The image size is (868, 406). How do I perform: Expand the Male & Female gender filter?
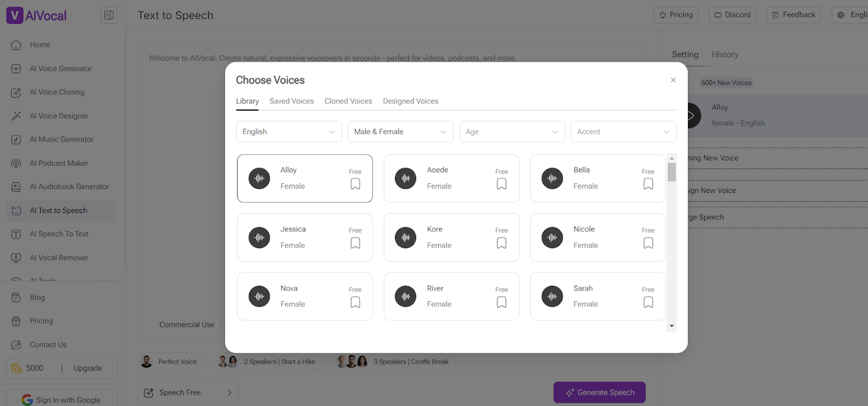400,132
